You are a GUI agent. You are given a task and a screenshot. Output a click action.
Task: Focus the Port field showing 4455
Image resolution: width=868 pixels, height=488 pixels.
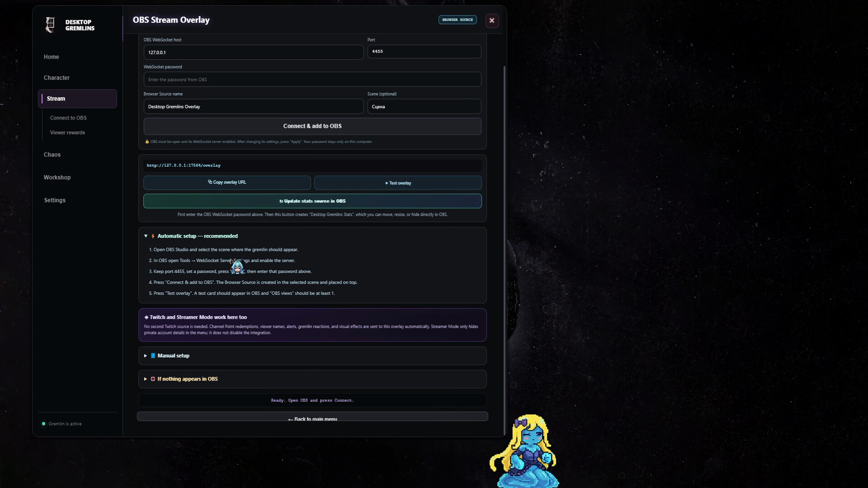coord(424,52)
